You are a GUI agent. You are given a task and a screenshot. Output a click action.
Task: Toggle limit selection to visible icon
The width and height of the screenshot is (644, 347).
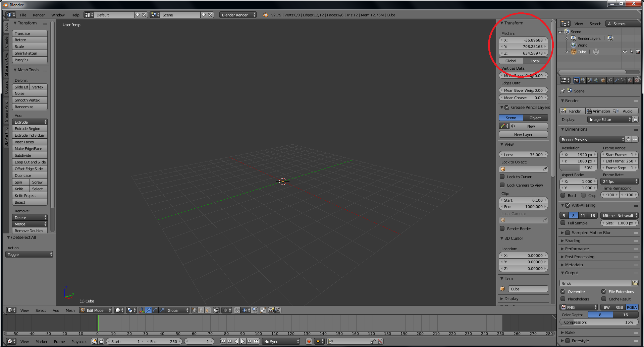click(216, 310)
